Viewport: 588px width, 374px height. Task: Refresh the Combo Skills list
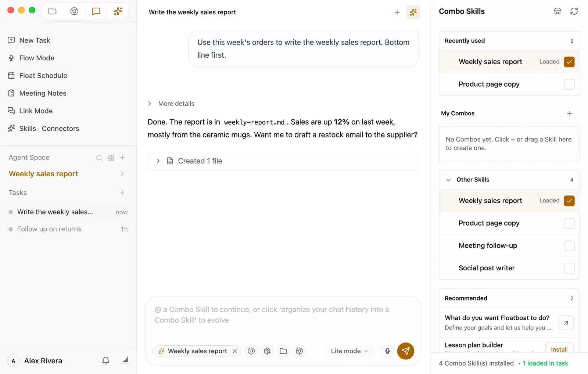click(574, 11)
